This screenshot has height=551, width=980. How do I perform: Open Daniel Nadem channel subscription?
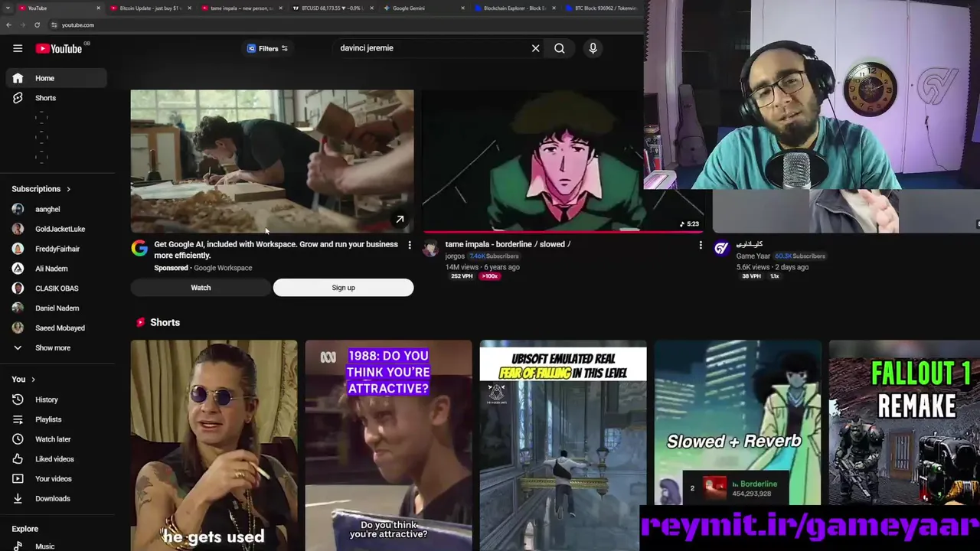click(56, 308)
